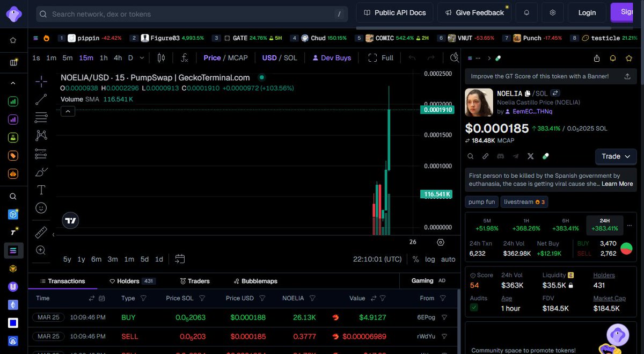Select the crosshair cursor drawing tool

[41, 82]
